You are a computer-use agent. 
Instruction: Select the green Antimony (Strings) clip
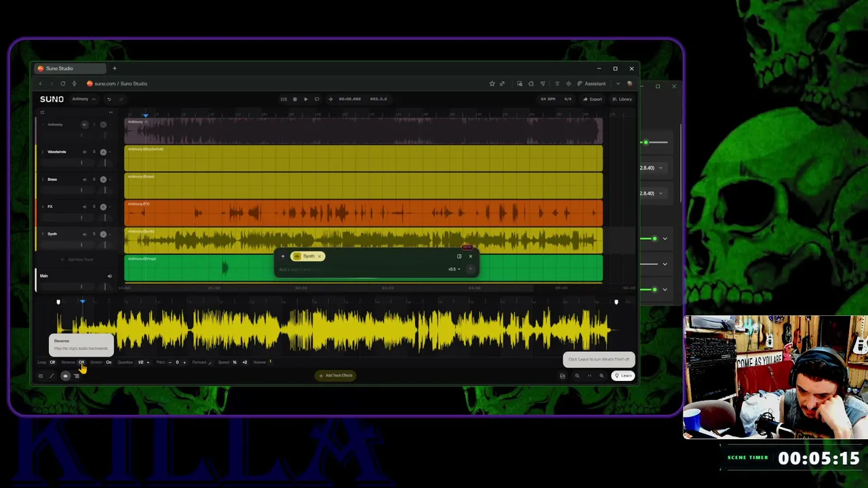pyautogui.click(x=200, y=268)
